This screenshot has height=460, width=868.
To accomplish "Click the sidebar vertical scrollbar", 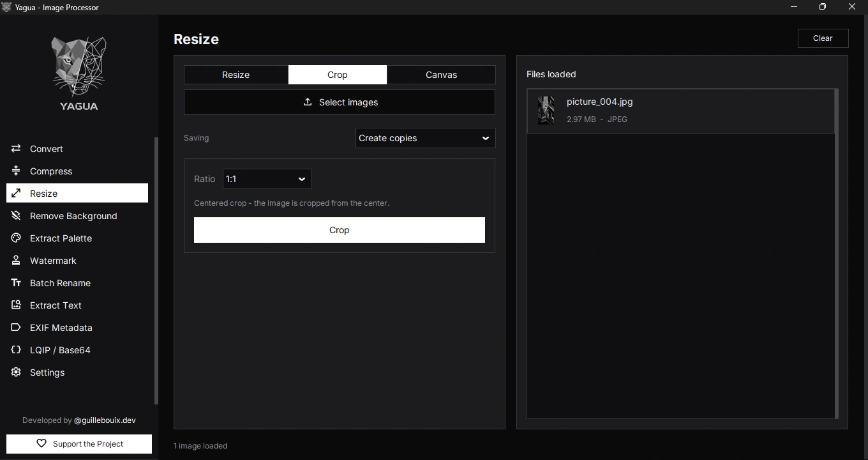I will coord(156,271).
